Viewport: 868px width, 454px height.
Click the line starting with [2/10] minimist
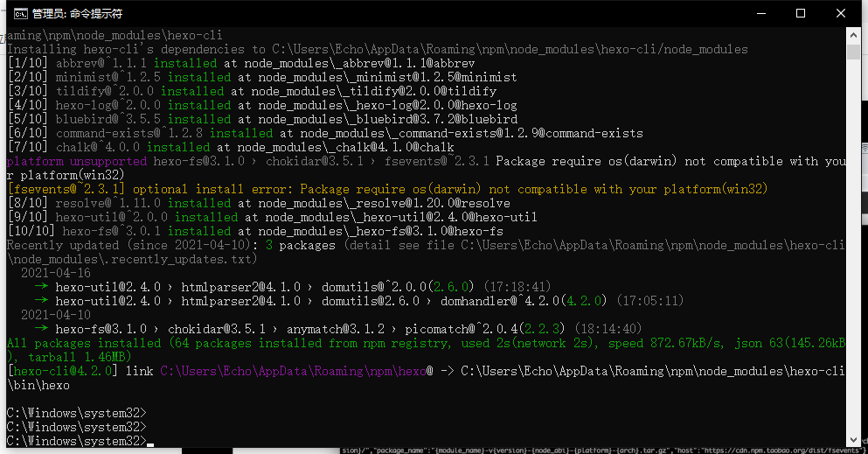(262, 77)
